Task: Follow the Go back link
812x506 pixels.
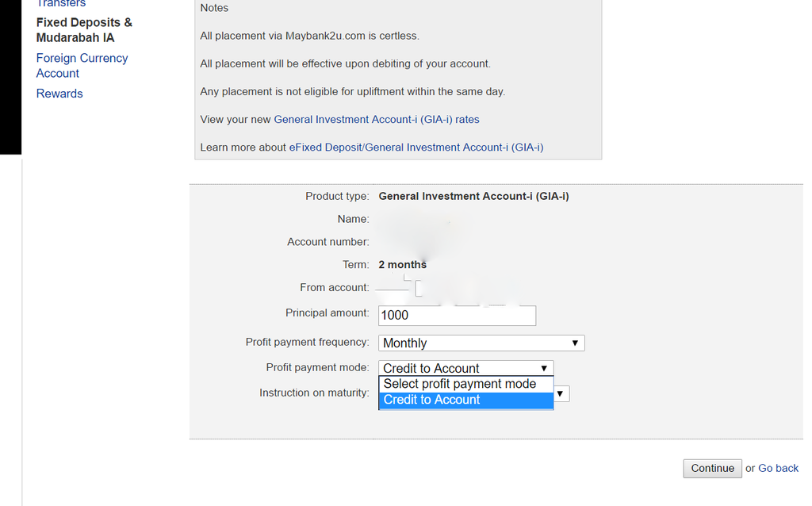Action: coord(778,468)
